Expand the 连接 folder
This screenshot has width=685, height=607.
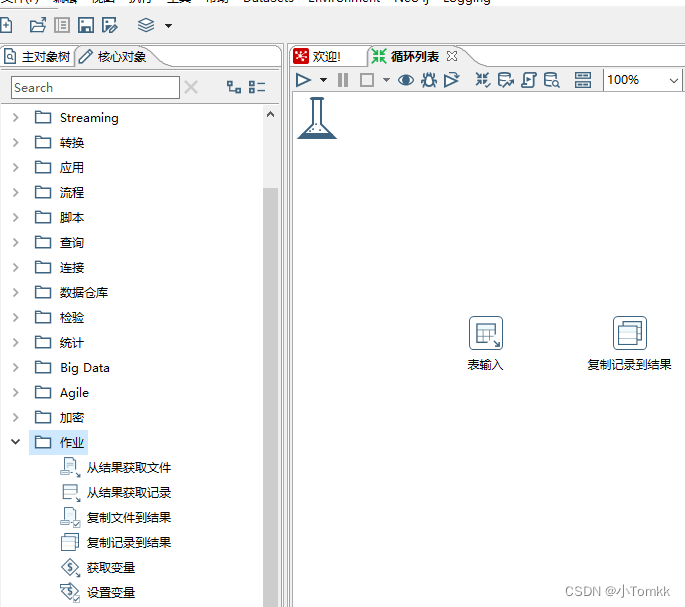click(x=16, y=267)
